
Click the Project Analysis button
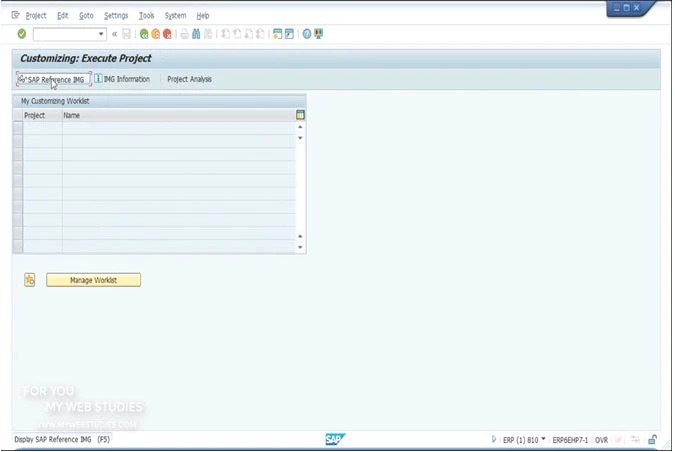[x=189, y=79]
